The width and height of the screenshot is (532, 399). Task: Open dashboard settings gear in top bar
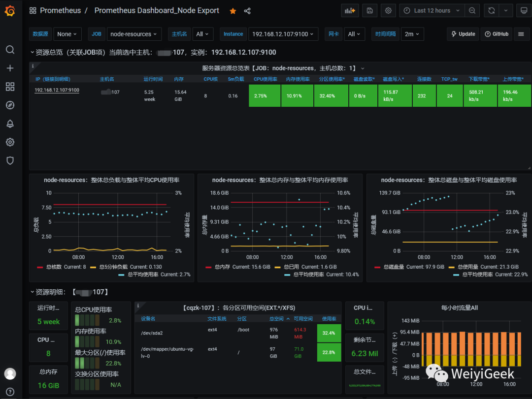pyautogui.click(x=389, y=11)
